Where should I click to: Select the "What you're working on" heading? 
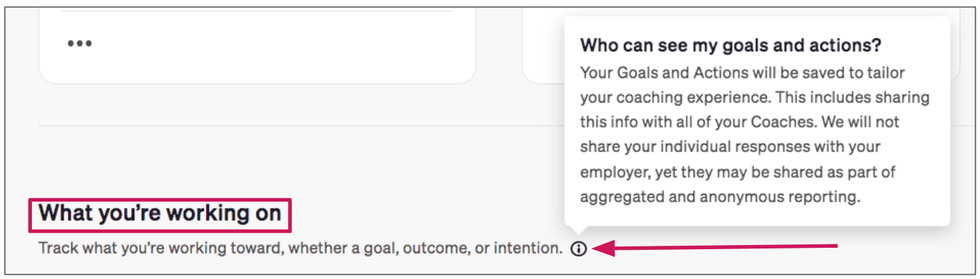tap(160, 213)
